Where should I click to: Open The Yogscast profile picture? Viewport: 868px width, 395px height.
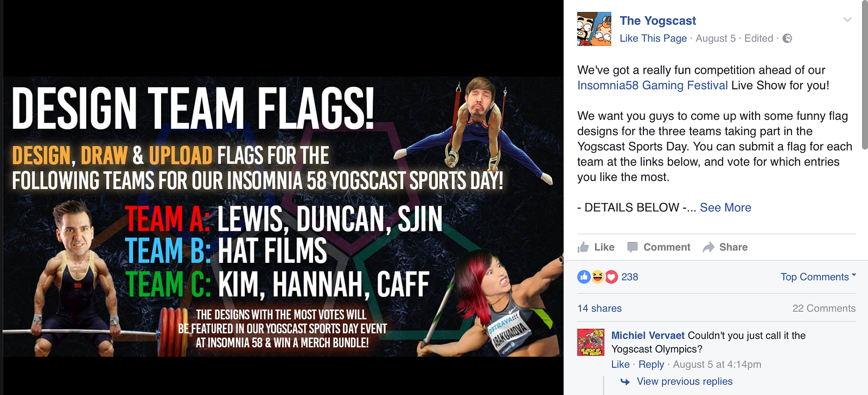click(x=594, y=29)
